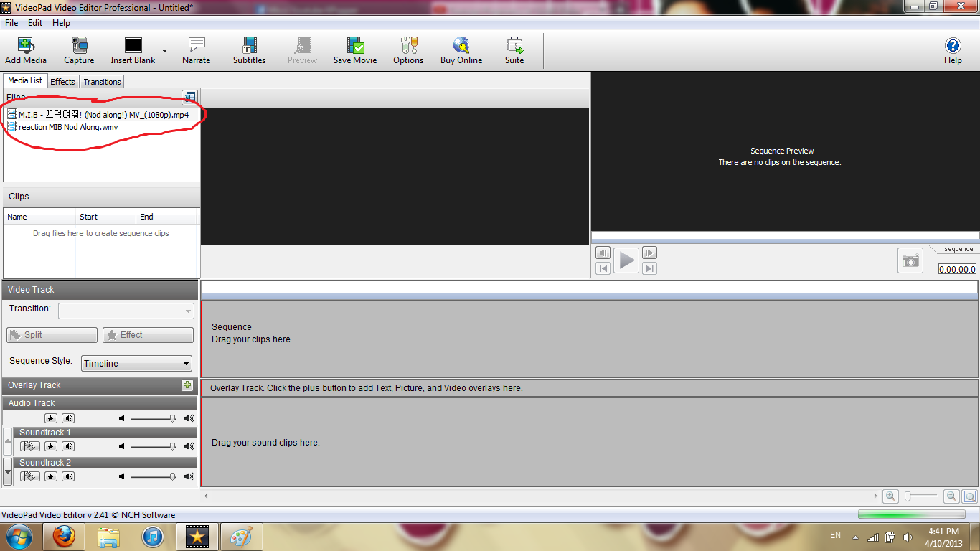Click the Add Media toolbar button
The image size is (980, 551).
point(26,51)
